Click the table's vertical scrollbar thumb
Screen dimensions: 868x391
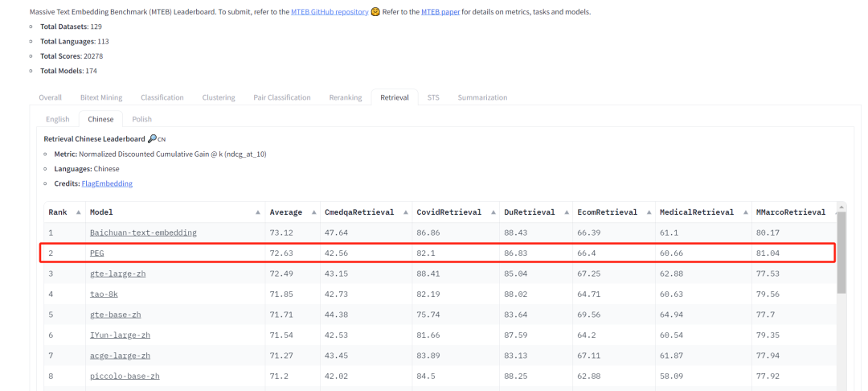click(841, 252)
